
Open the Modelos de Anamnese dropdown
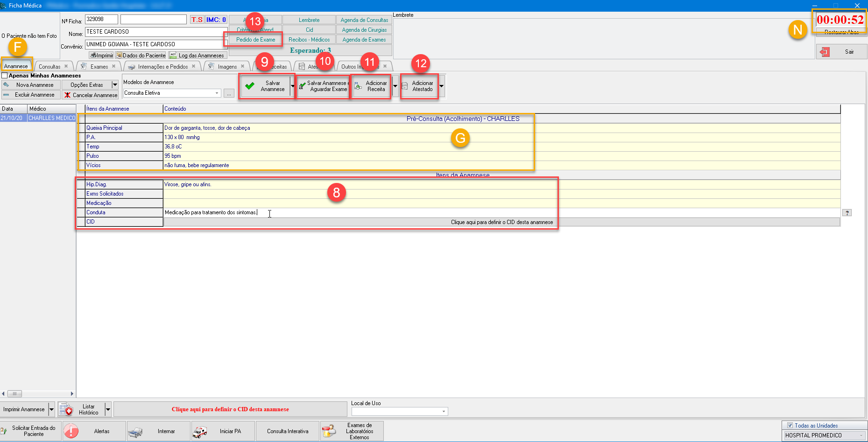(x=217, y=93)
